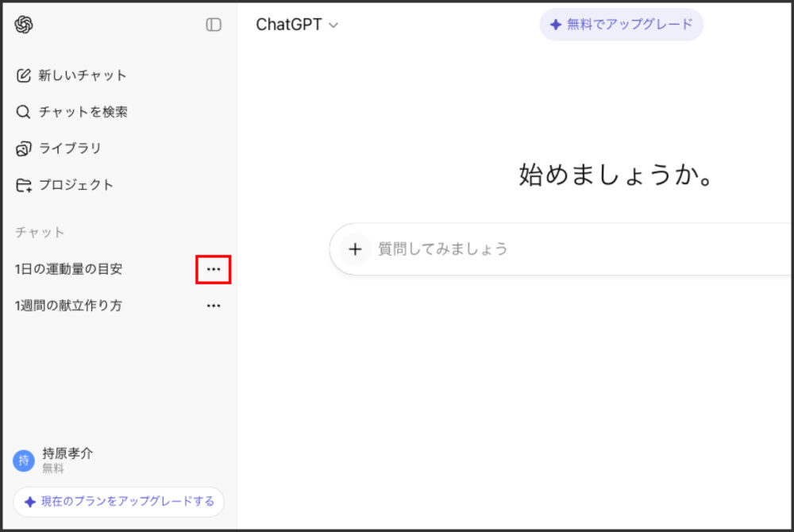Open search via the チャットを検索 magnifier icon
Image resolution: width=794 pixels, height=532 pixels.
pos(23,112)
